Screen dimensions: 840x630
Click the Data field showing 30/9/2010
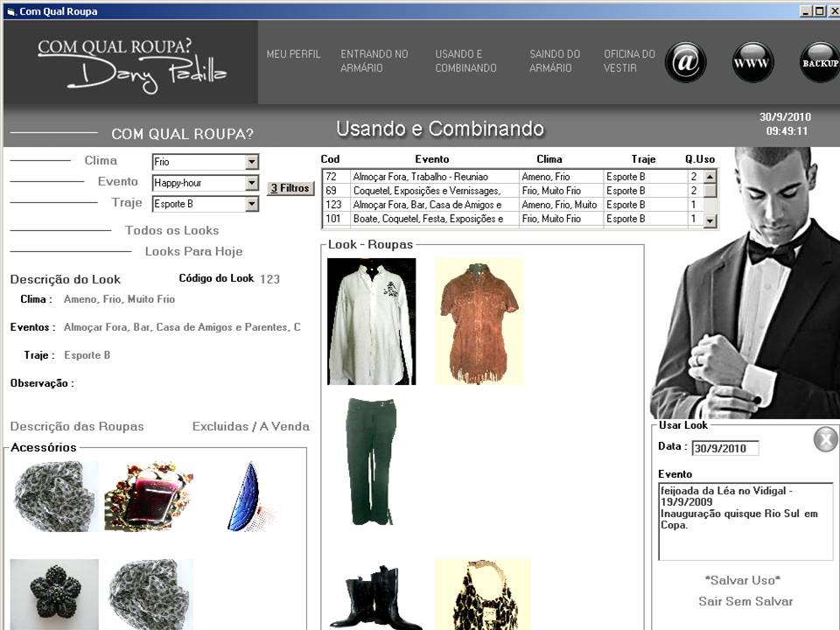click(725, 448)
